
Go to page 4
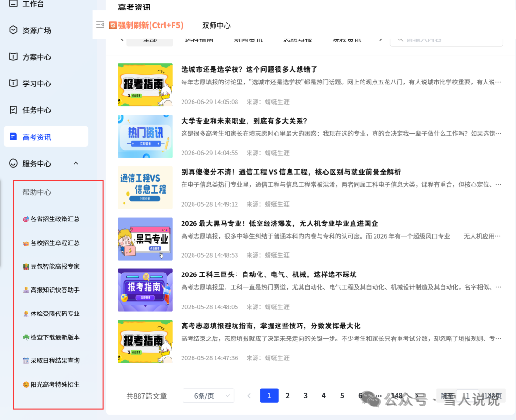pos(324,396)
